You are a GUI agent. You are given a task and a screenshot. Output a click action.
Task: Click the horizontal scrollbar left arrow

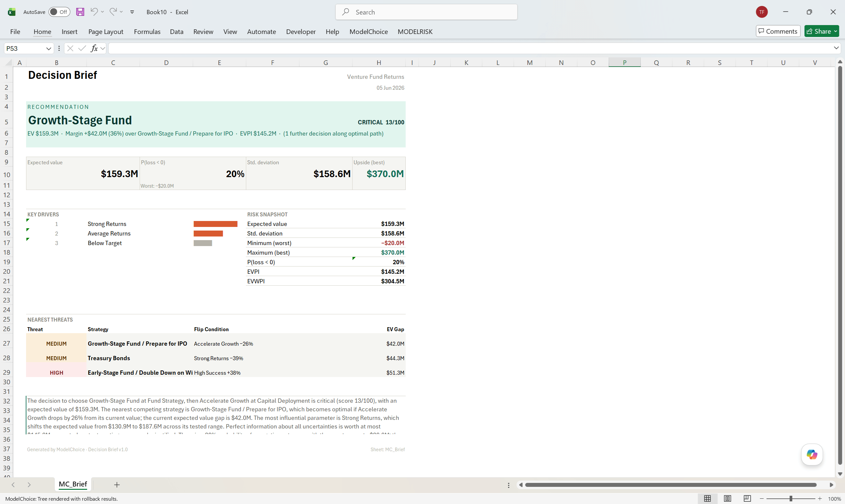(521, 485)
